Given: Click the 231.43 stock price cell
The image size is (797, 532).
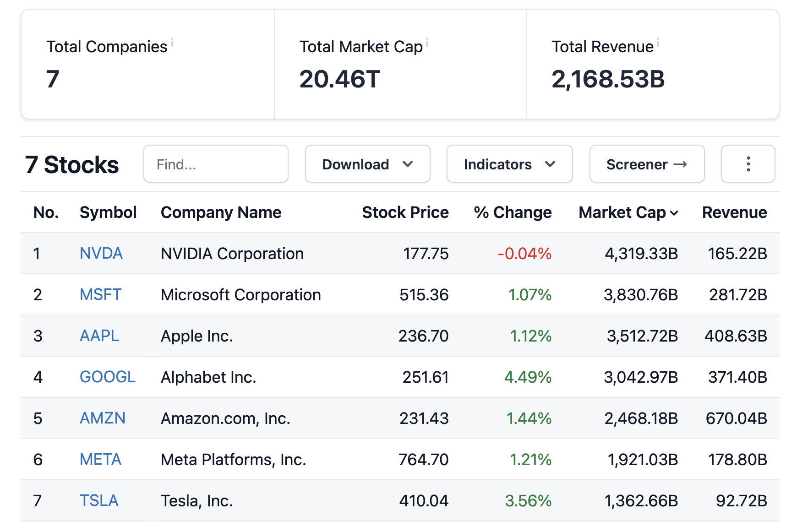Looking at the screenshot, I should pyautogui.click(x=424, y=418).
